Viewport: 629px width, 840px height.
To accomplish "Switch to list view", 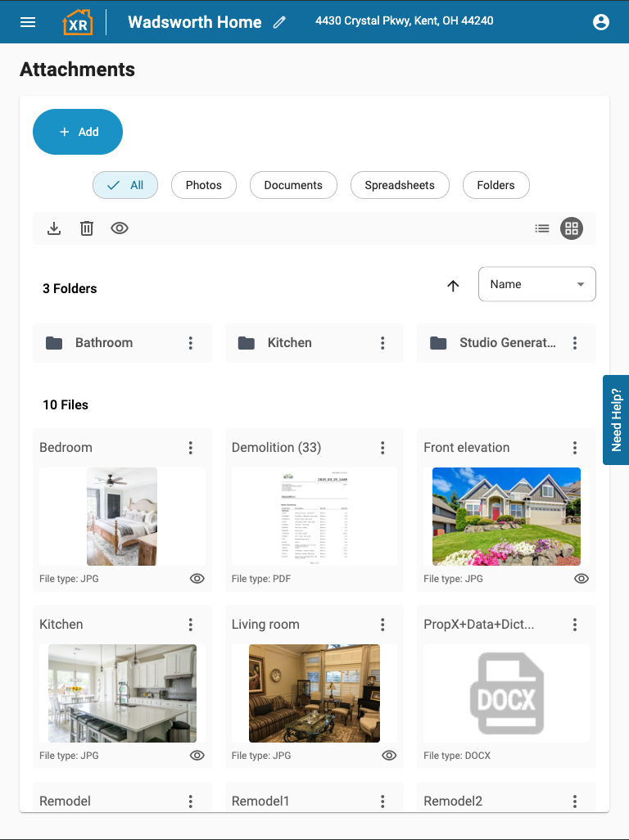I will tap(542, 228).
